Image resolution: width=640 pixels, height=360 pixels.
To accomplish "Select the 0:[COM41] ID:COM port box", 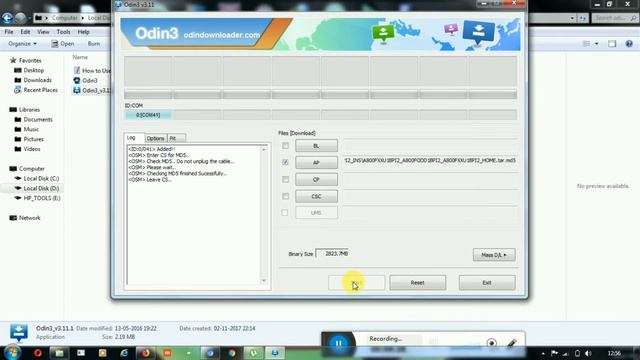I will [x=148, y=115].
